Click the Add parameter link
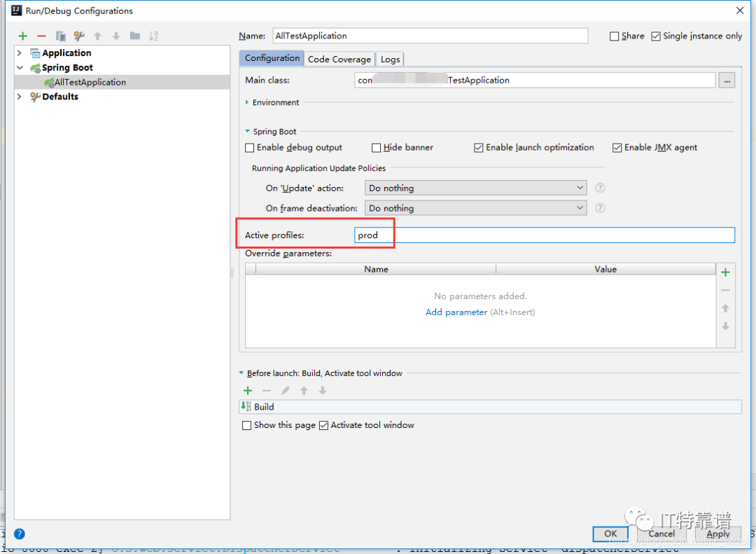756x554 pixels. (x=456, y=312)
